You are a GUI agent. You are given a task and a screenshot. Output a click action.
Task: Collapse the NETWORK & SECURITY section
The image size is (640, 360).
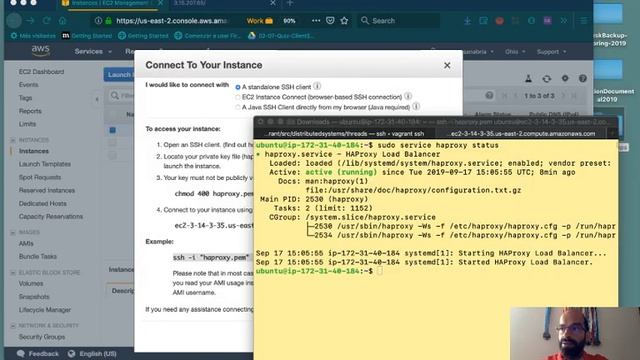13,326
